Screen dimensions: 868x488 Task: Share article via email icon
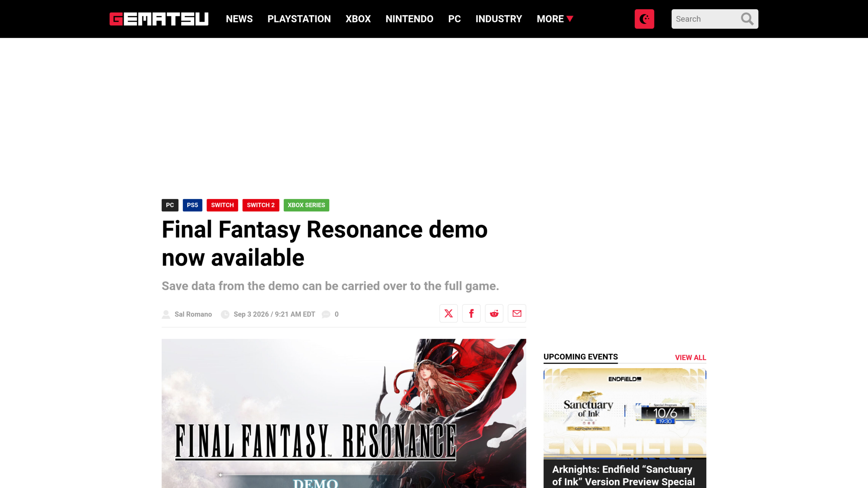click(517, 313)
